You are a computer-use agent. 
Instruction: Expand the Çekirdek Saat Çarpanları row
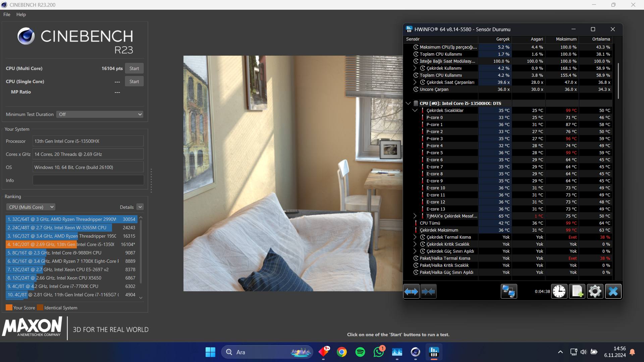415,82
